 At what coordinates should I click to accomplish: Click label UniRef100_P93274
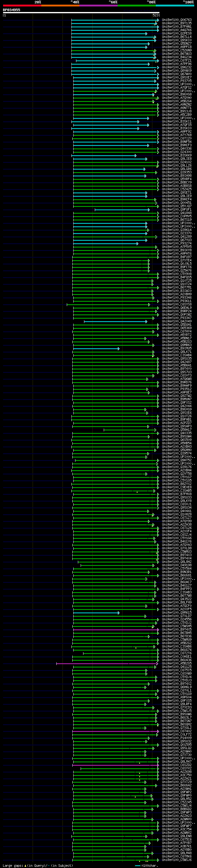177,244
